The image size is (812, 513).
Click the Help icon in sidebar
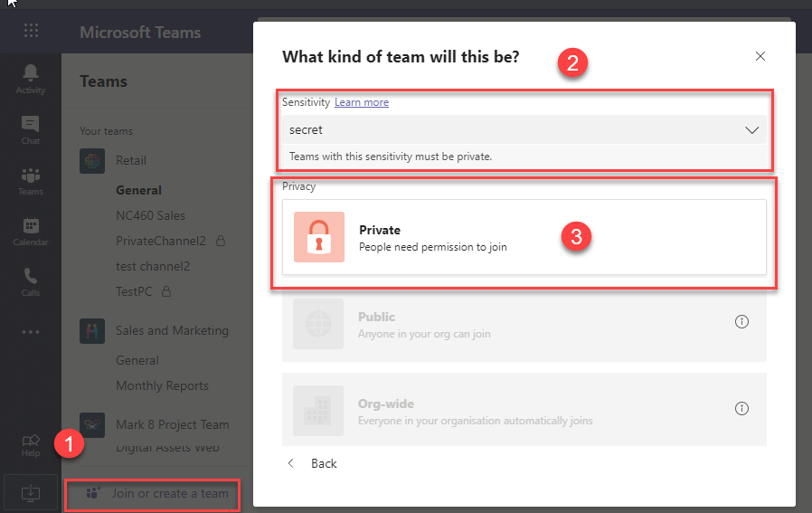click(31, 444)
